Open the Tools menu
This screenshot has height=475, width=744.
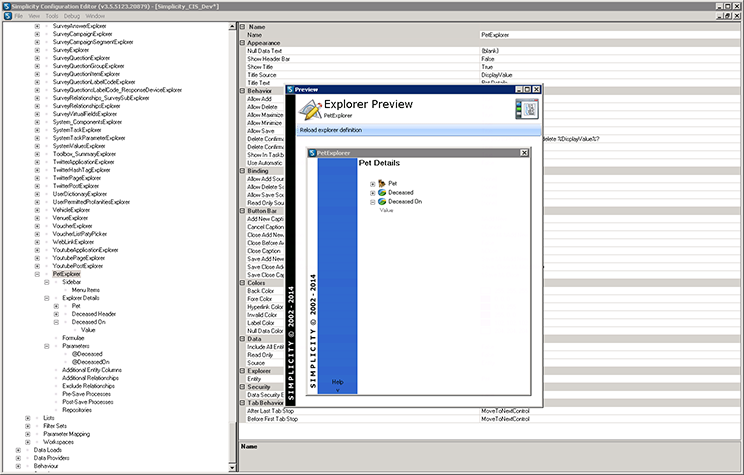52,16
